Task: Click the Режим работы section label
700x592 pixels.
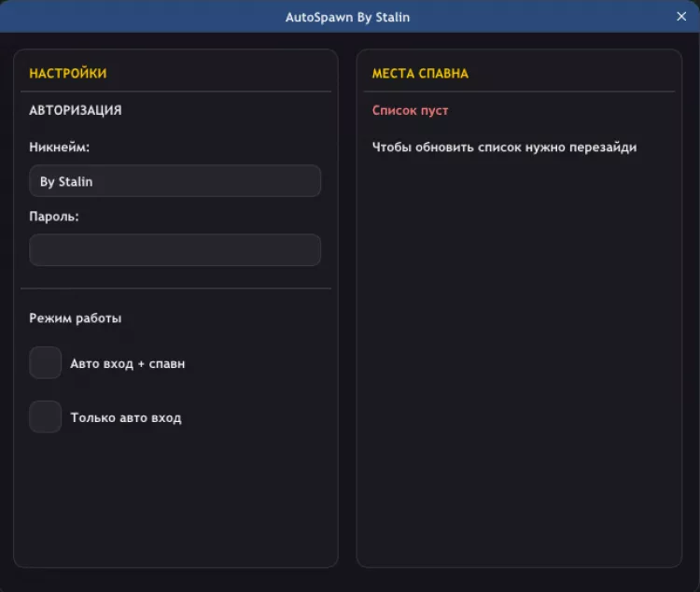Action: point(76,318)
